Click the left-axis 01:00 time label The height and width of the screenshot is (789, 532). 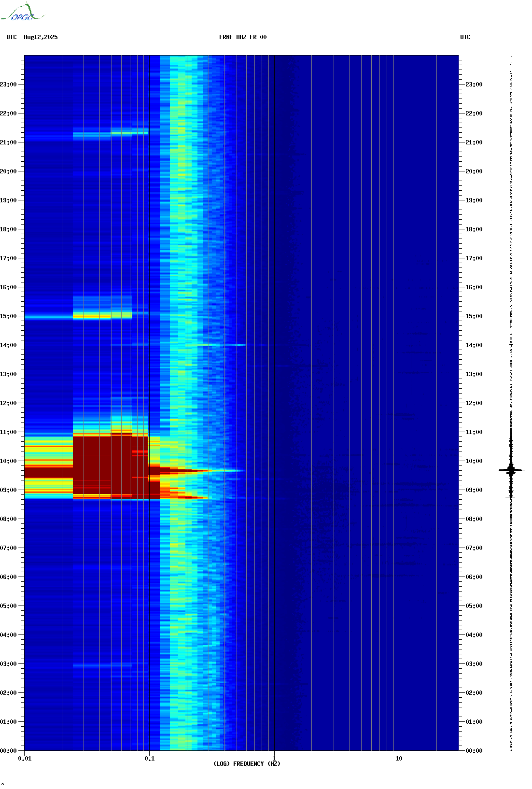coord(8,722)
